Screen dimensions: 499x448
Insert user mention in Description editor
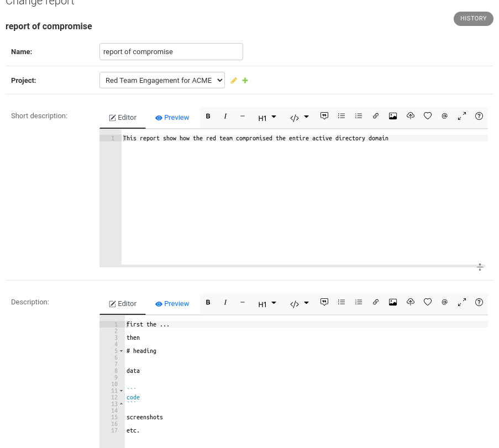coord(445,302)
